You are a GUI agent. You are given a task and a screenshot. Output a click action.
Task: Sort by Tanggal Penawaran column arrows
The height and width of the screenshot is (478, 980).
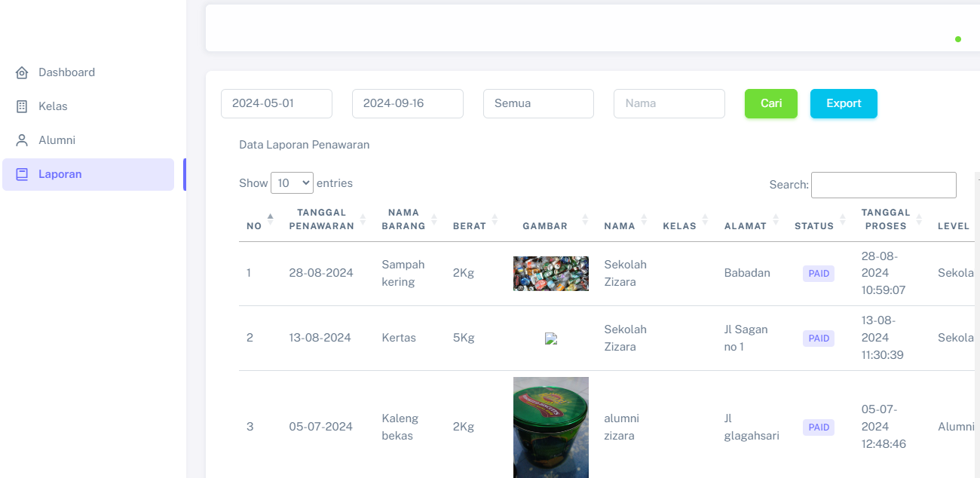(x=363, y=219)
